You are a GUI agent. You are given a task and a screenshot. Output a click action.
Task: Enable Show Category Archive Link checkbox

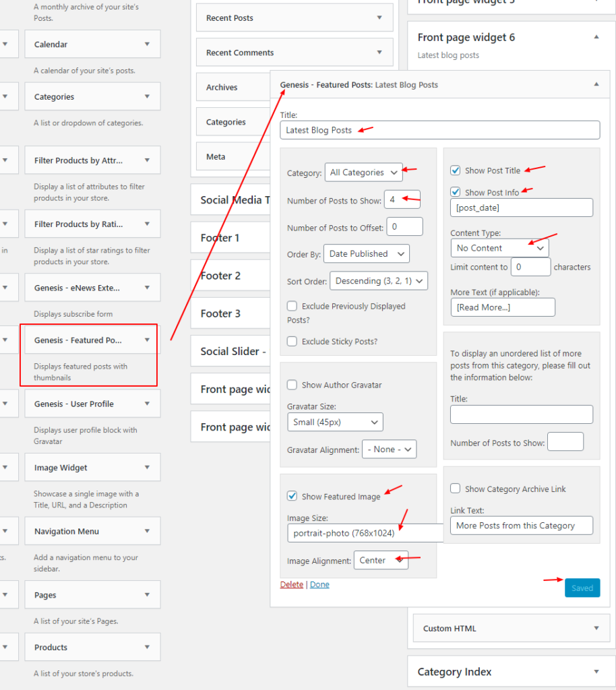[x=456, y=489]
